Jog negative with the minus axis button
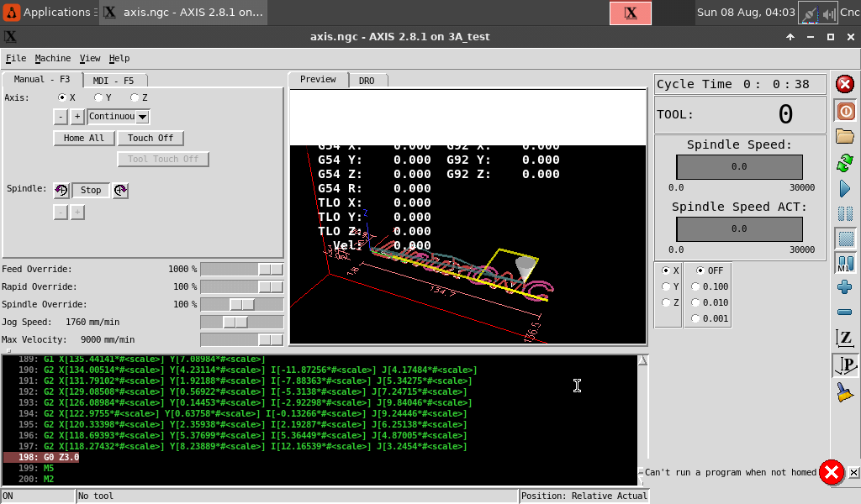 (61, 116)
